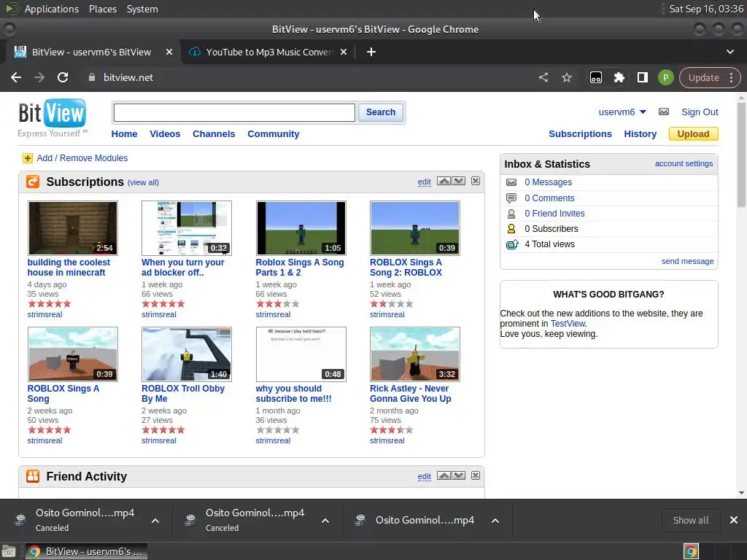Close the BitView tab
747x560 pixels.
coord(169,52)
